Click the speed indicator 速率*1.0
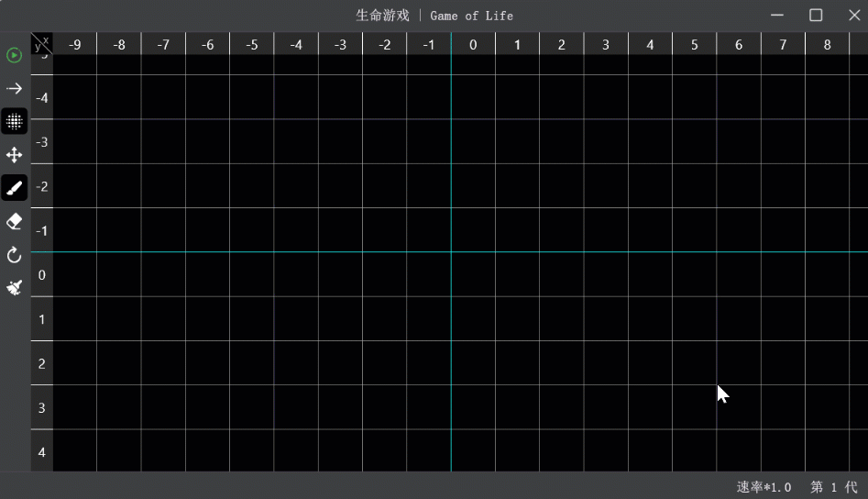Screen dimensions: 868x499 (x=764, y=487)
